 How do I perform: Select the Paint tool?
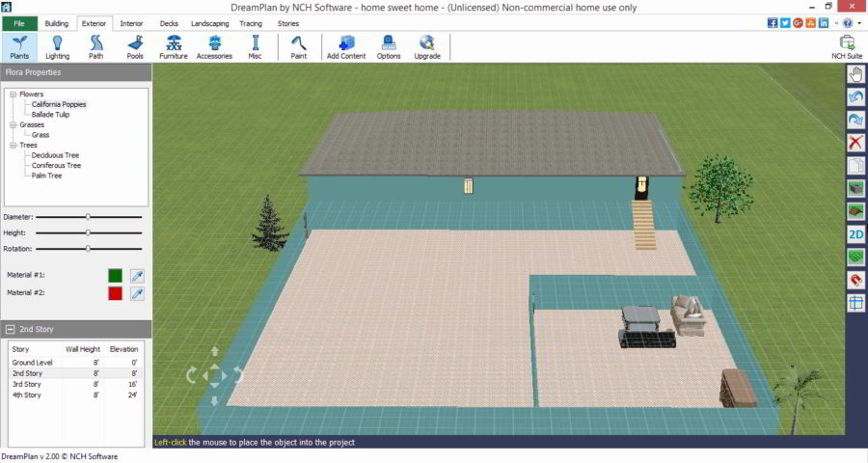coord(299,47)
